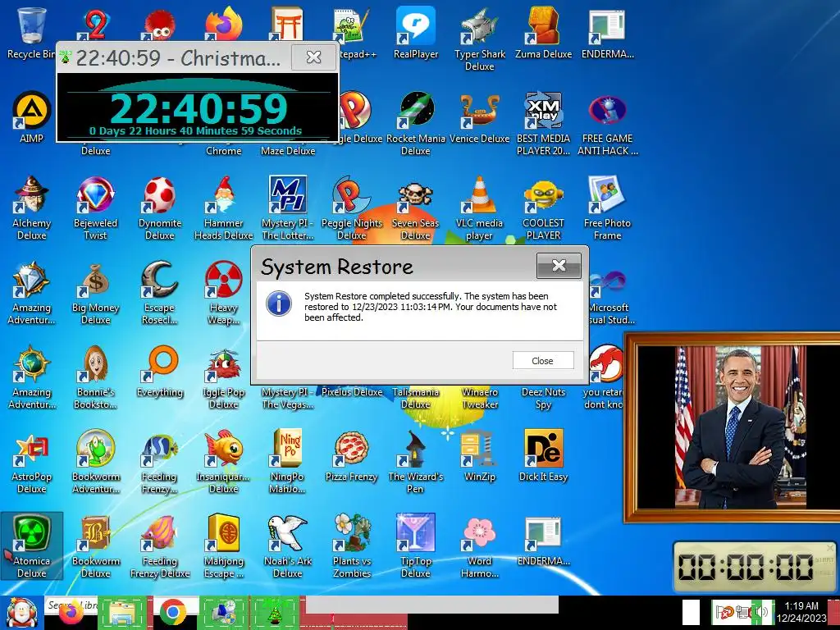Click the 00:00:00 timer gadget

(755, 567)
